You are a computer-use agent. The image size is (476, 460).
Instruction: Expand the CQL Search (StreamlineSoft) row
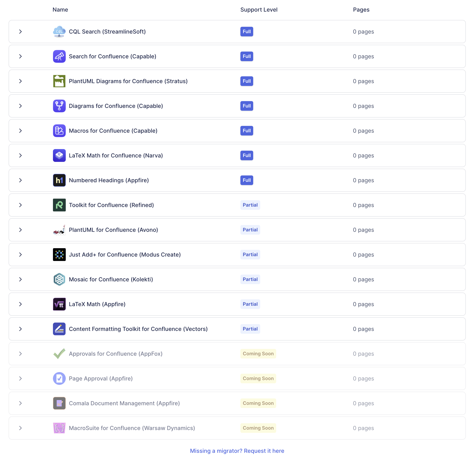(20, 32)
